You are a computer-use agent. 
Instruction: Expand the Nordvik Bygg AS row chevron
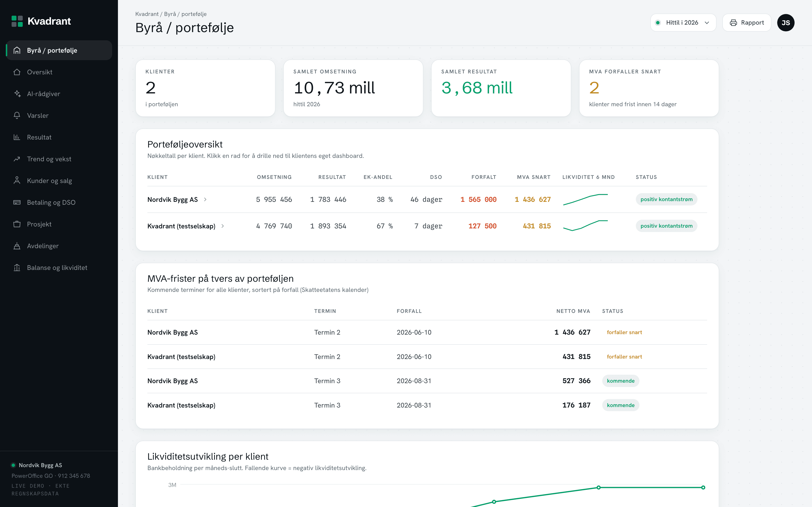point(205,199)
